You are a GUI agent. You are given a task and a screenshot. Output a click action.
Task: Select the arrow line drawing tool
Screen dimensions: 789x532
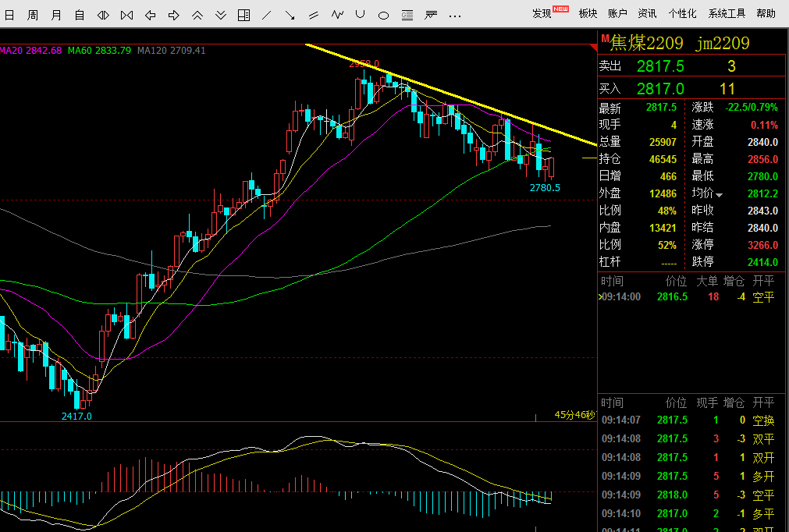[x=290, y=16]
